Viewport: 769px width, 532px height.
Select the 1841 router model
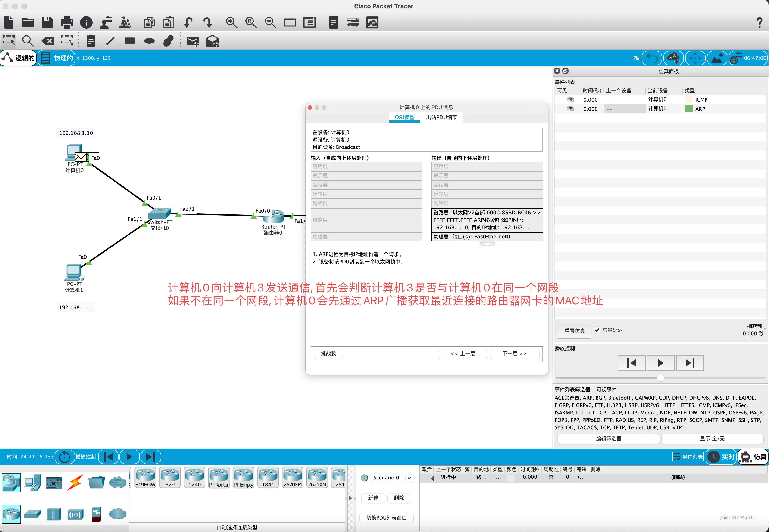tap(268, 478)
